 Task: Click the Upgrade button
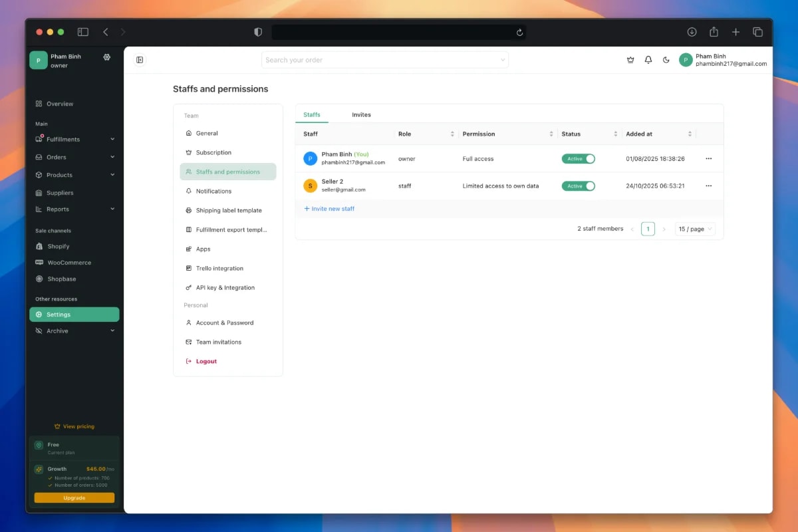pos(74,497)
